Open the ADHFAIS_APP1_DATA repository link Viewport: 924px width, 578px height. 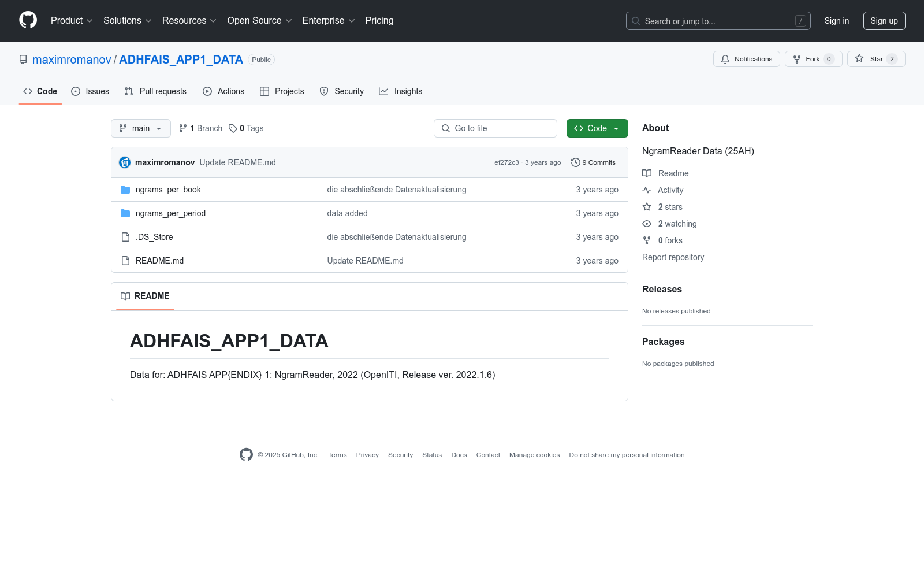181,60
